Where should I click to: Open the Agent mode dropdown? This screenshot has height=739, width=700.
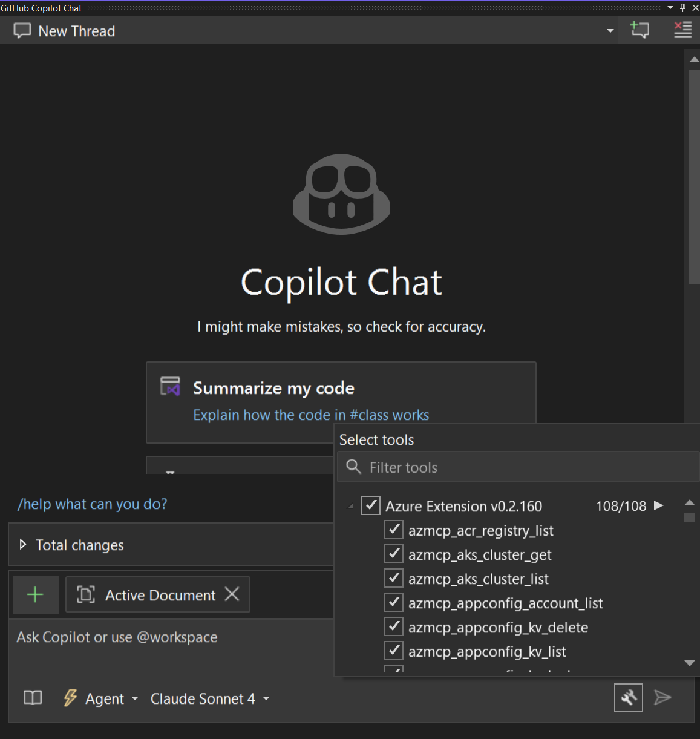[102, 698]
